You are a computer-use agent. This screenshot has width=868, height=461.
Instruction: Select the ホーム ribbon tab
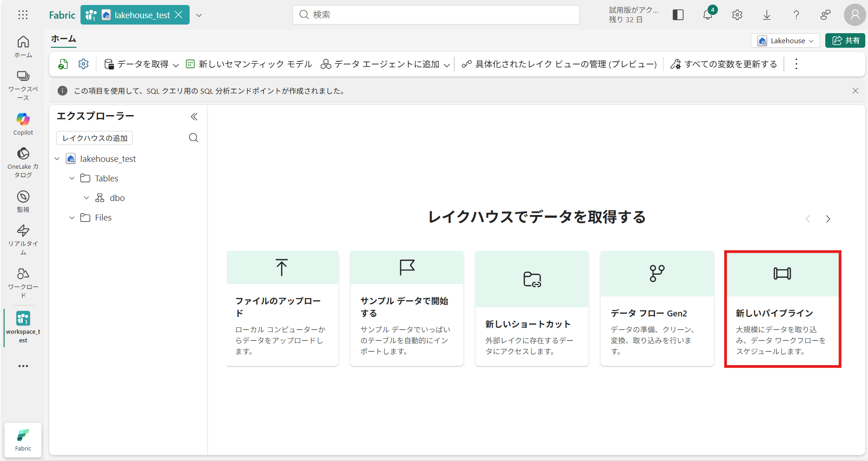click(63, 39)
